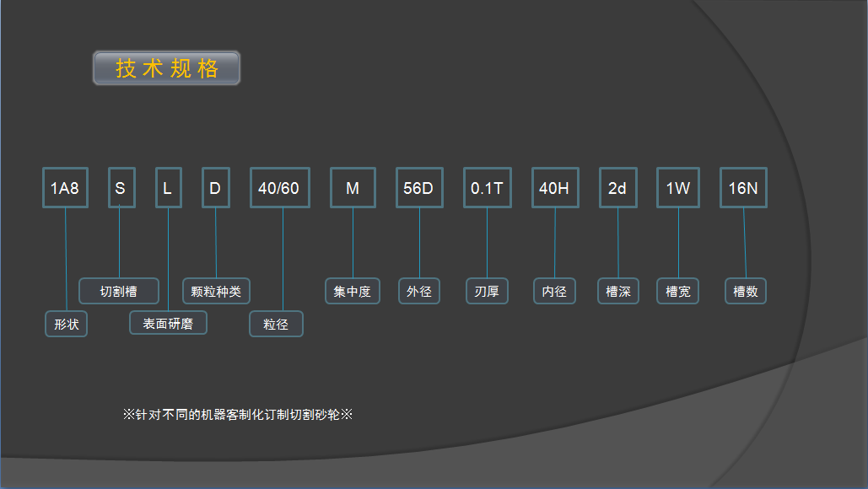Select the 集中度 label
868x489 pixels.
353,292
